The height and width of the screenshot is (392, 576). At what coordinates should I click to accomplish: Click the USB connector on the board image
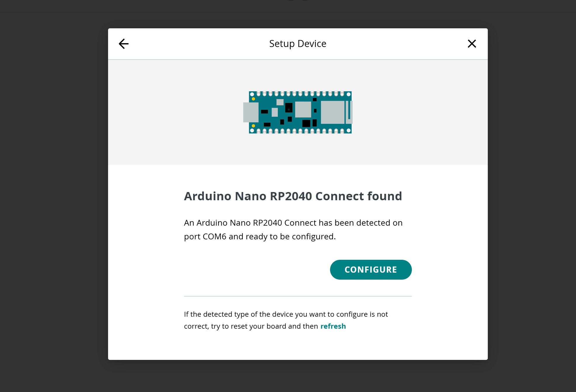[251, 112]
